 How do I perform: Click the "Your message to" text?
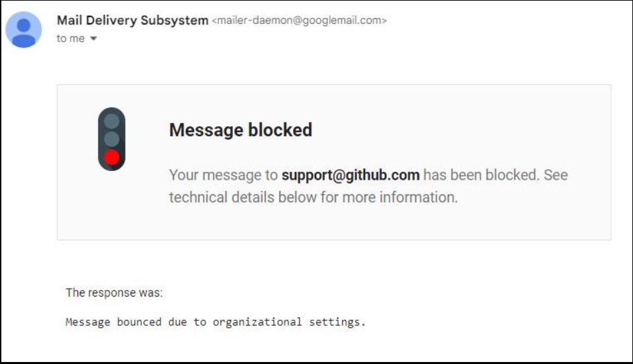point(224,176)
